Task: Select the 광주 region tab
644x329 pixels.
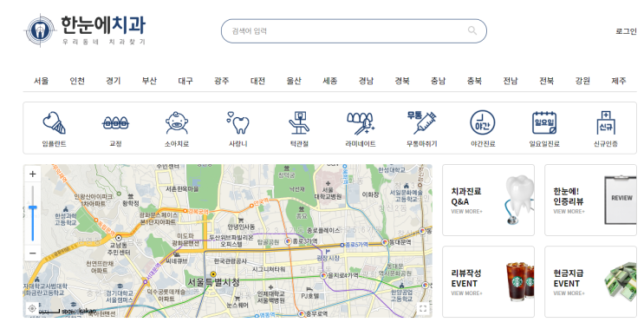Action: [x=221, y=81]
